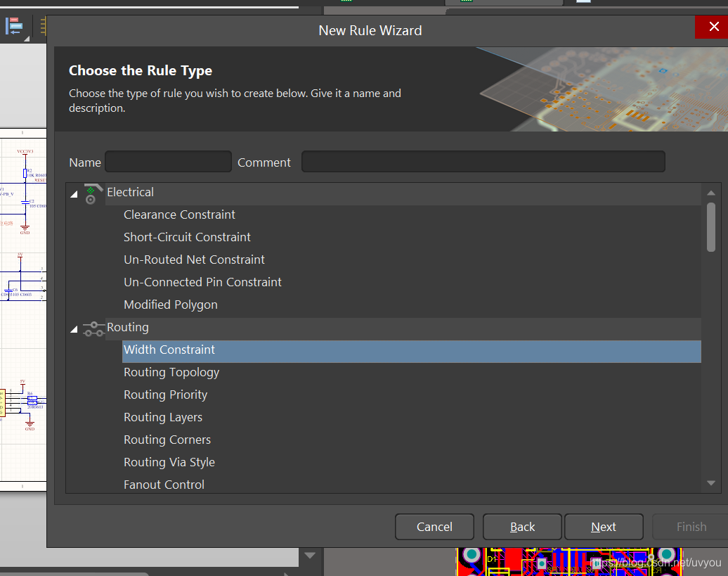
Task: Click the Routing category icon
Action: coord(93,328)
